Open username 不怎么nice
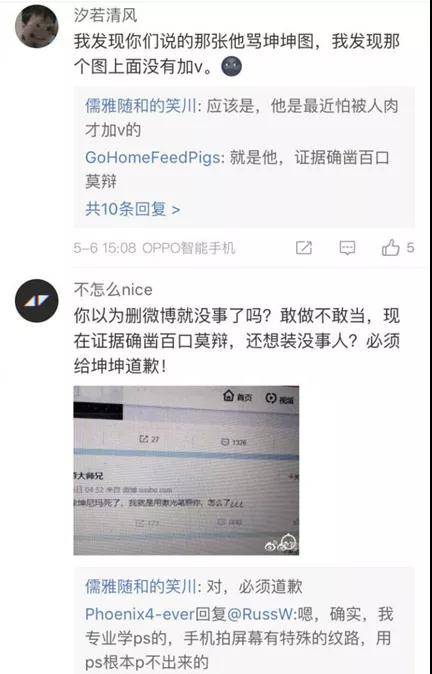Image resolution: width=432 pixels, height=674 pixels. (113, 289)
